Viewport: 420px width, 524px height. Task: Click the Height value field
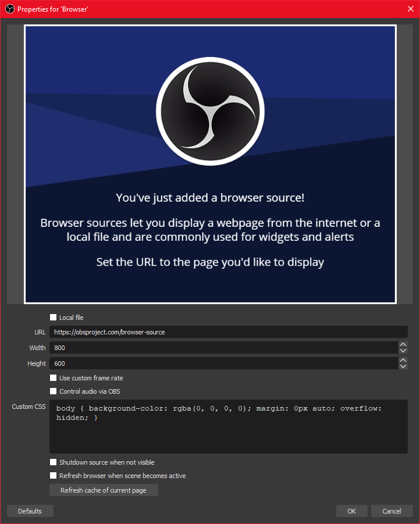tap(224, 363)
